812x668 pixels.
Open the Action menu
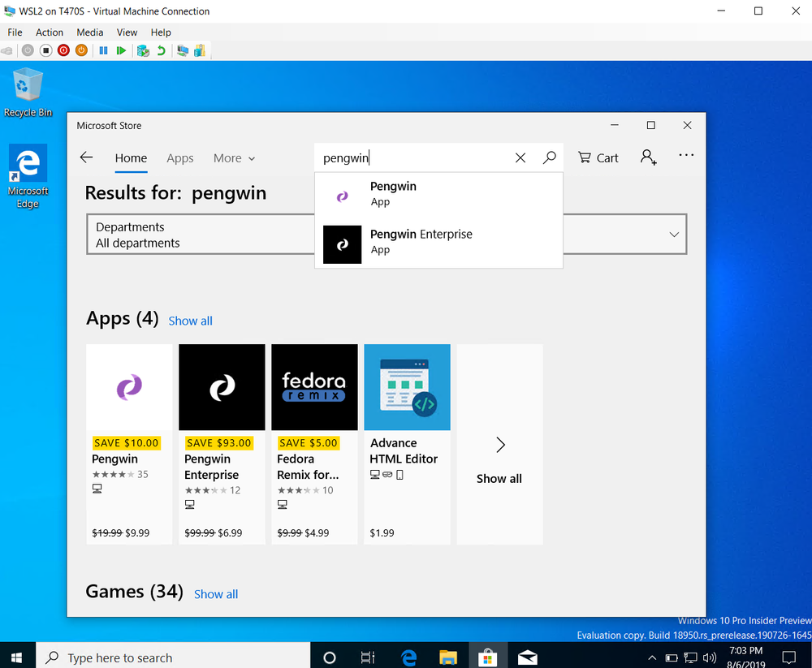click(49, 32)
